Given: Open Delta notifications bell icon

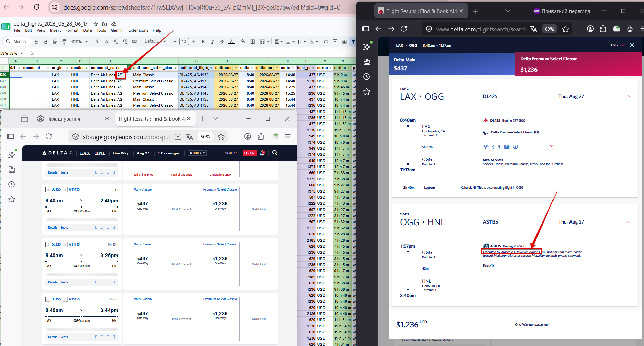Looking at the screenshot, I should pos(262,153).
